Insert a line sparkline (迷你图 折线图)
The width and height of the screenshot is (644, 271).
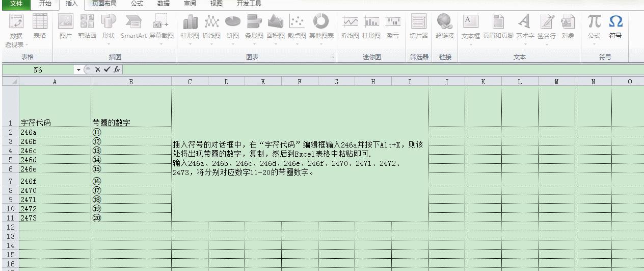[x=350, y=27]
